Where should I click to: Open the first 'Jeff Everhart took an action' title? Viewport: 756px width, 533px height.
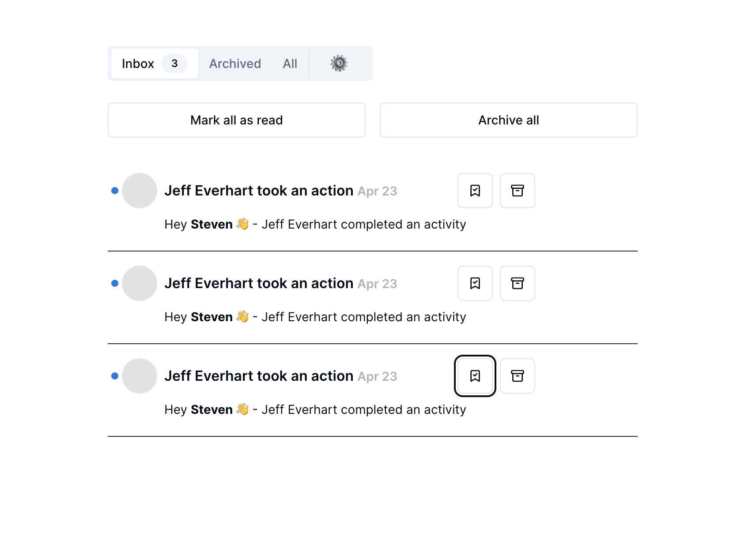[x=258, y=191]
